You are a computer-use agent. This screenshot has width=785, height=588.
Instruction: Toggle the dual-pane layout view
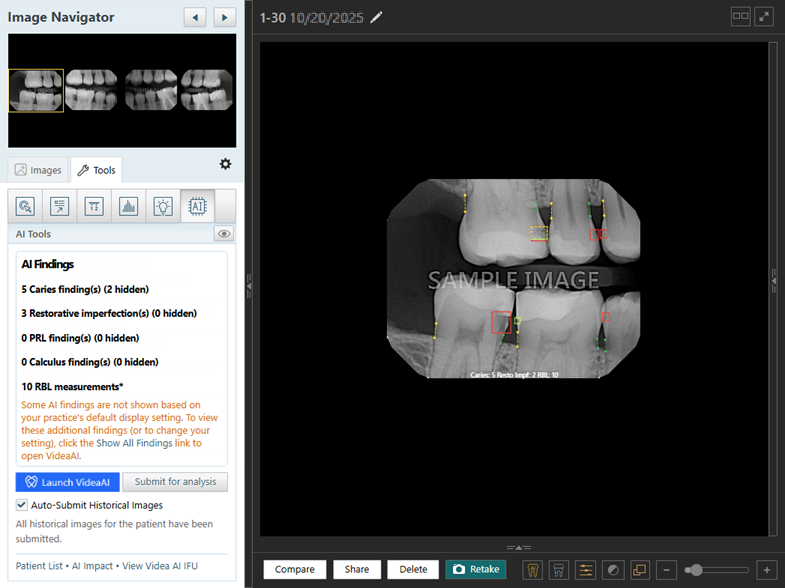pyautogui.click(x=740, y=17)
